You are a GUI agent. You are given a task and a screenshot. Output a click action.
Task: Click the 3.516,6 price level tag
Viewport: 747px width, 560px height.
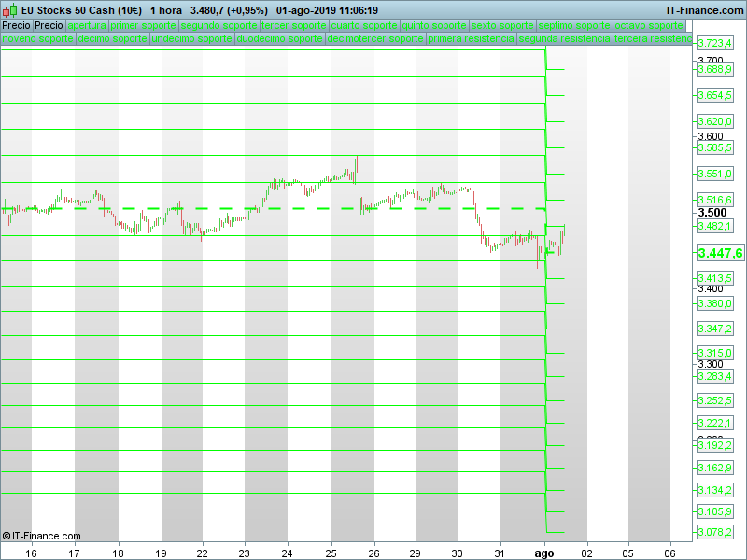click(x=714, y=200)
